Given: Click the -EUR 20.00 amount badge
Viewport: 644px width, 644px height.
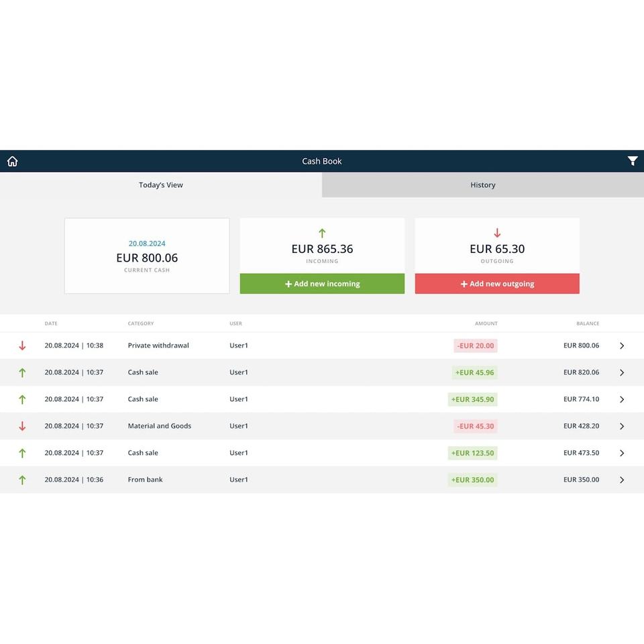Looking at the screenshot, I should click(476, 346).
